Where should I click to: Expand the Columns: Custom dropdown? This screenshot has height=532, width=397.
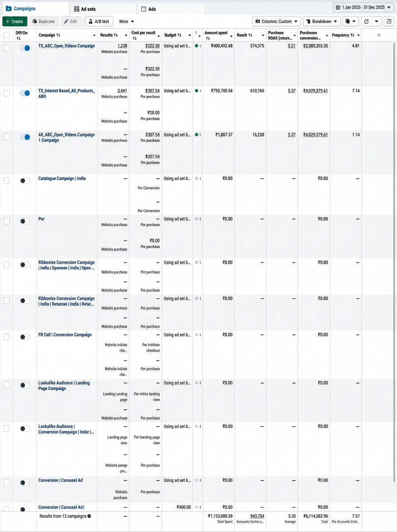tap(276, 21)
